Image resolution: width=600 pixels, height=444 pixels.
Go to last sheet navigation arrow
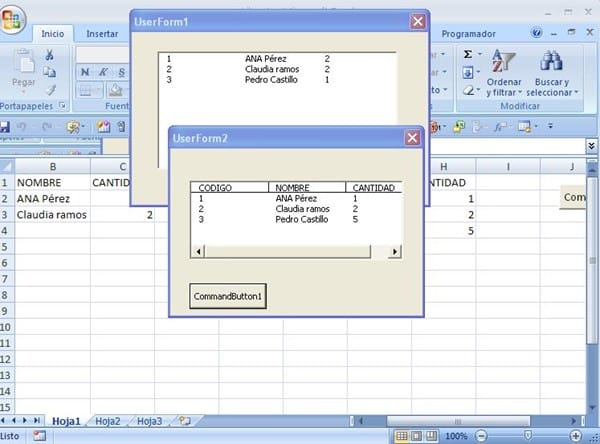coord(37,420)
